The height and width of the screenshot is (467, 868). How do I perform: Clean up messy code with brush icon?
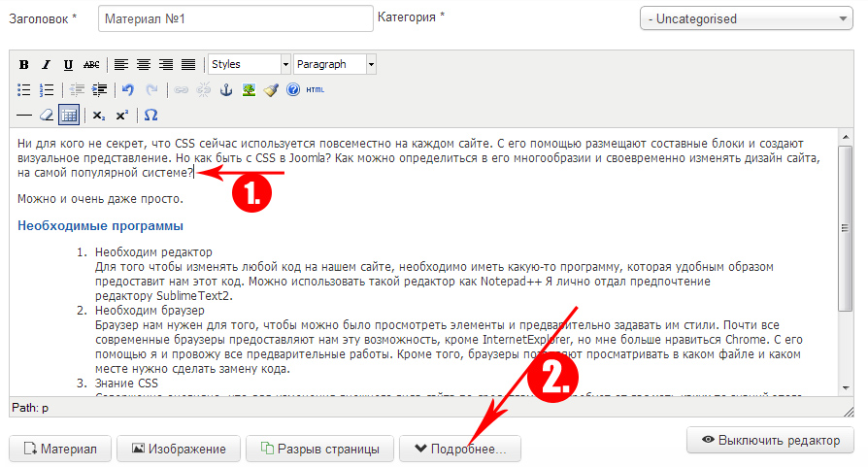click(271, 90)
